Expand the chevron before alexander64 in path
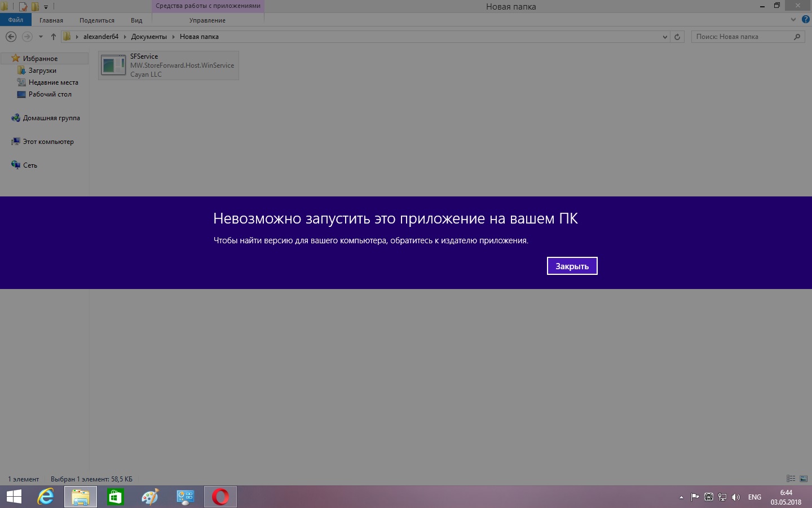 click(x=77, y=37)
